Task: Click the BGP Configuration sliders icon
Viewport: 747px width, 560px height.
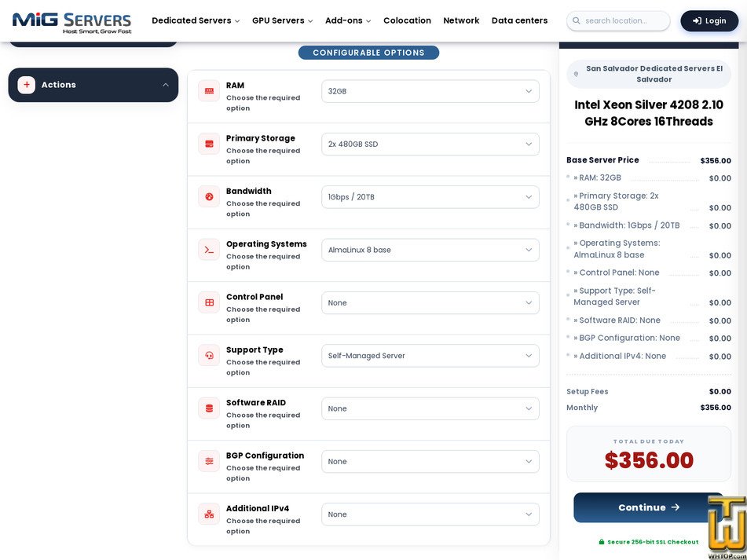Action: click(x=209, y=461)
